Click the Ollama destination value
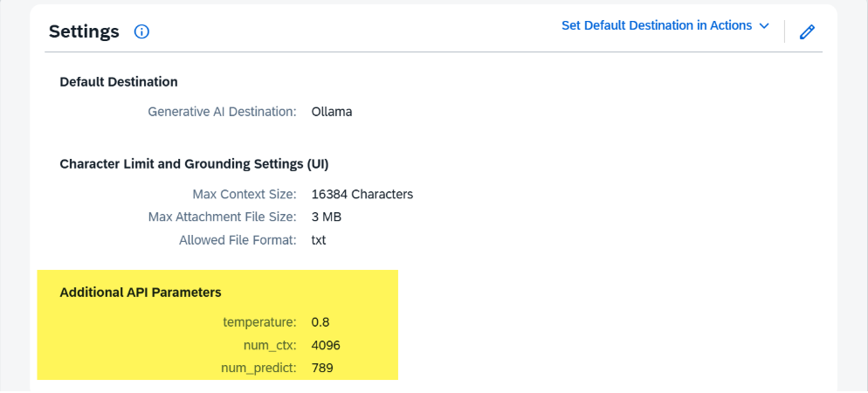Image resolution: width=868 pixels, height=393 pixels. pyautogui.click(x=332, y=112)
